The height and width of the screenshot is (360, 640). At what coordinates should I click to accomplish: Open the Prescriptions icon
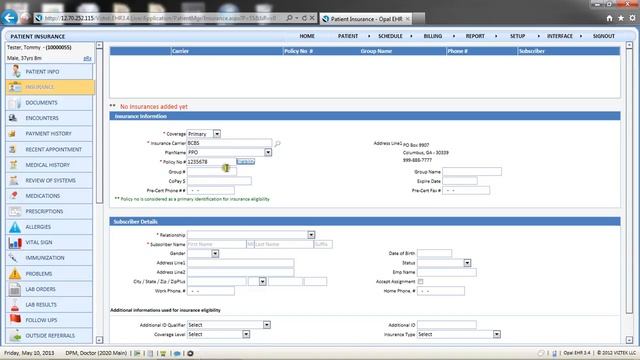(15, 211)
